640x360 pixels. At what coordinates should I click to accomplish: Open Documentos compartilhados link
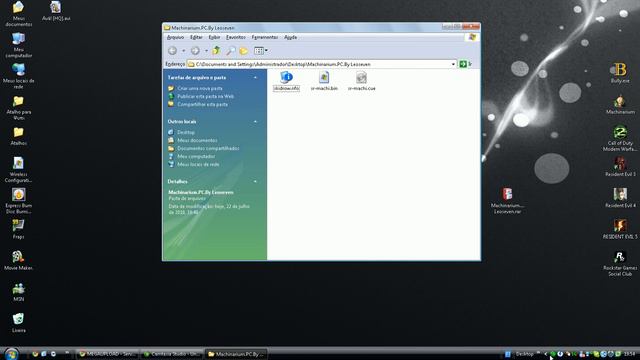click(x=208, y=148)
